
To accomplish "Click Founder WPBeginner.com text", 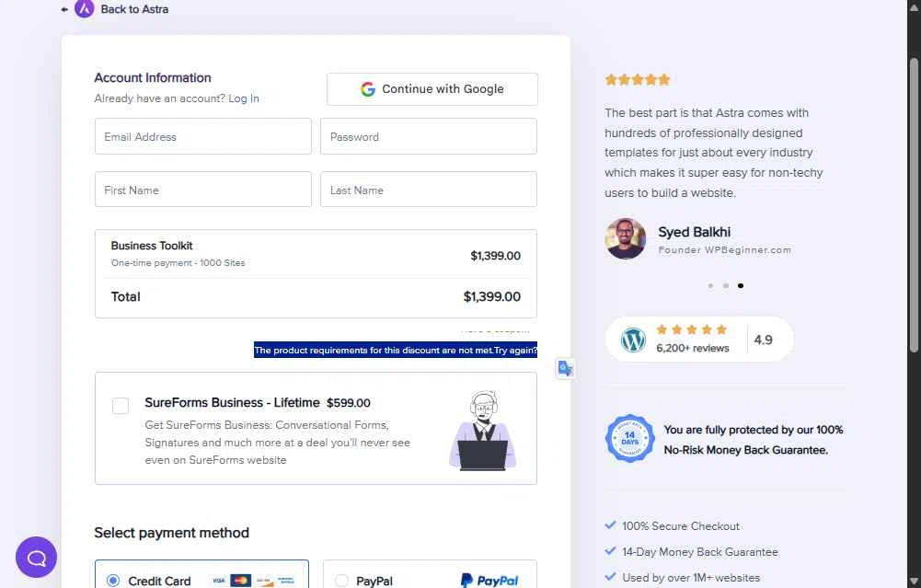I will coord(724,249).
